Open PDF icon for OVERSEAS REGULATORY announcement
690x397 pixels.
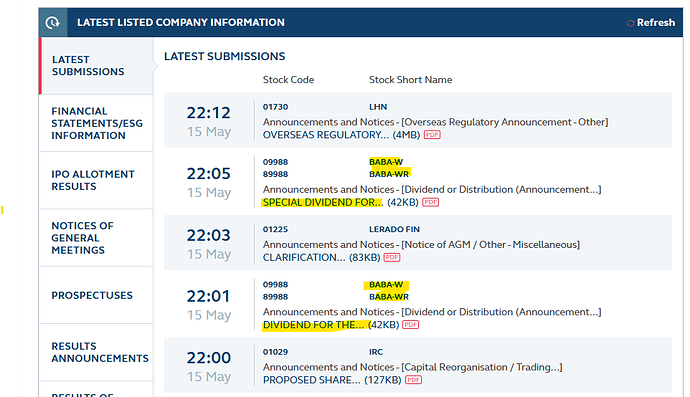[x=432, y=135]
